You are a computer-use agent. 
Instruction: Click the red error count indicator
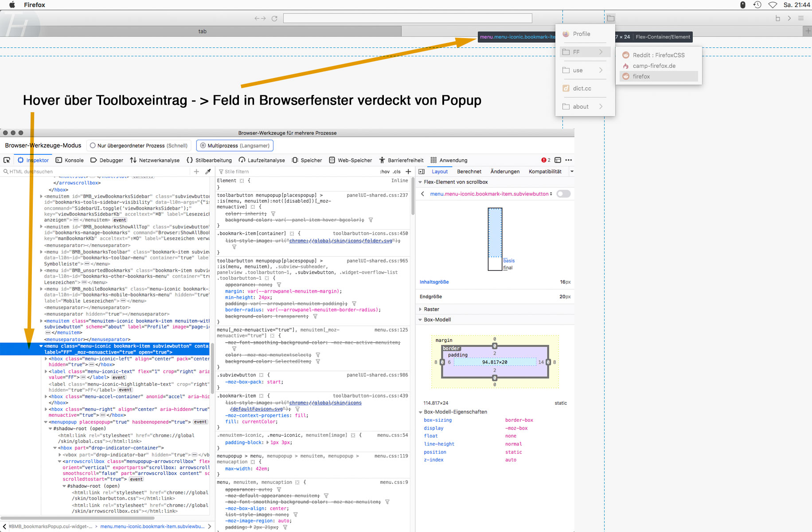click(x=546, y=160)
